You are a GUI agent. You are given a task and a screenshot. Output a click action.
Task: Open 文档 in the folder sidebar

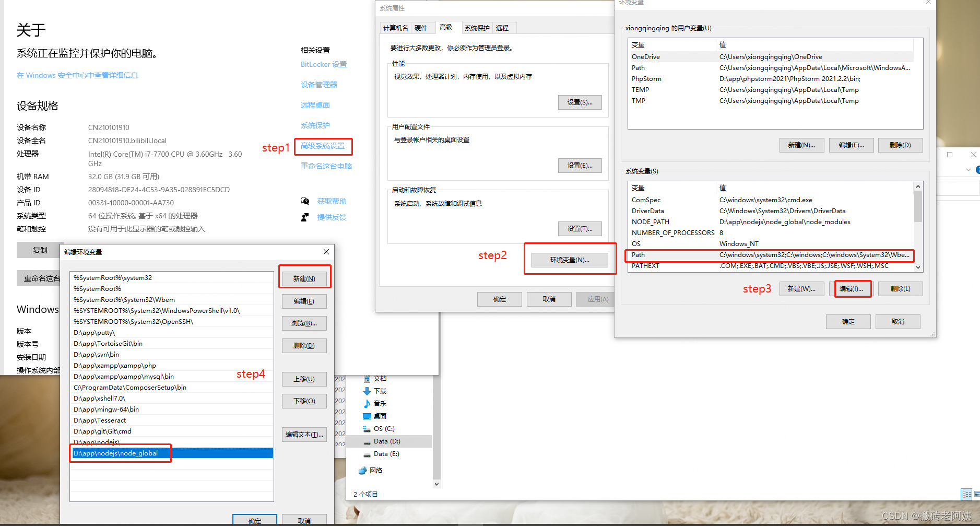380,378
